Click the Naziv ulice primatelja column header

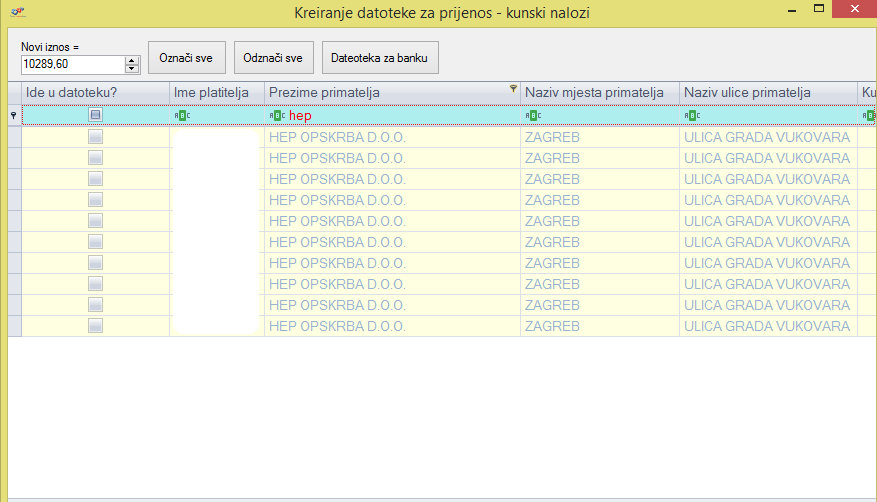tap(747, 93)
